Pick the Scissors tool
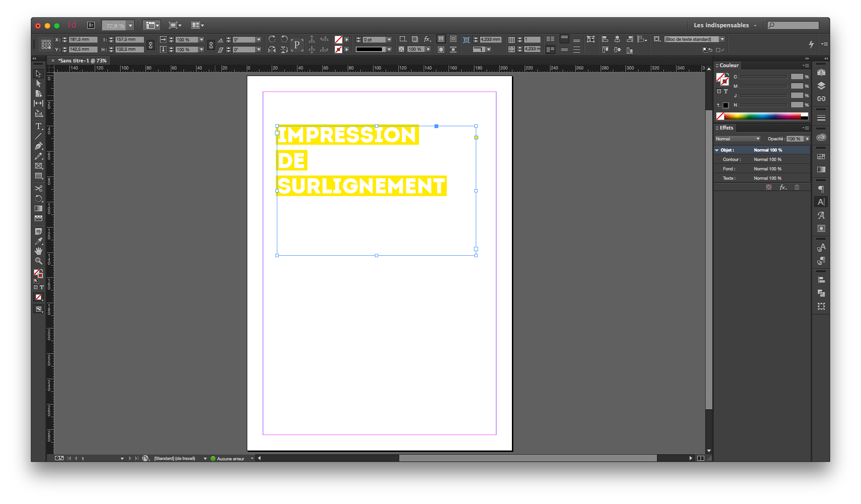 (x=38, y=188)
